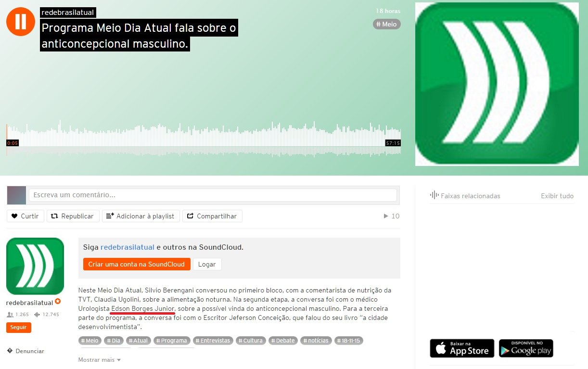The image size is (588, 369).
Task: Click the Google Play badge
Action: tap(526, 348)
